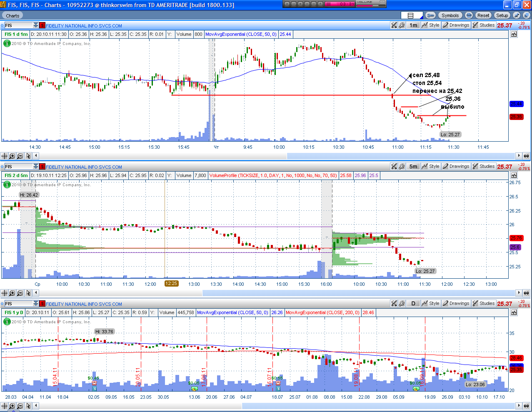Open the Charts tab
The height and width of the screenshot is (412, 532).
(x=12, y=15)
